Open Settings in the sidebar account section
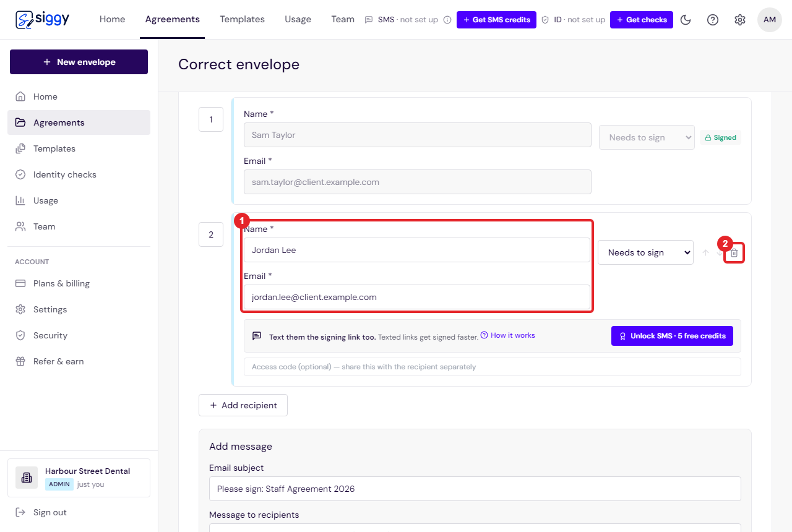Viewport: 792px width, 532px height. [x=79, y=309]
